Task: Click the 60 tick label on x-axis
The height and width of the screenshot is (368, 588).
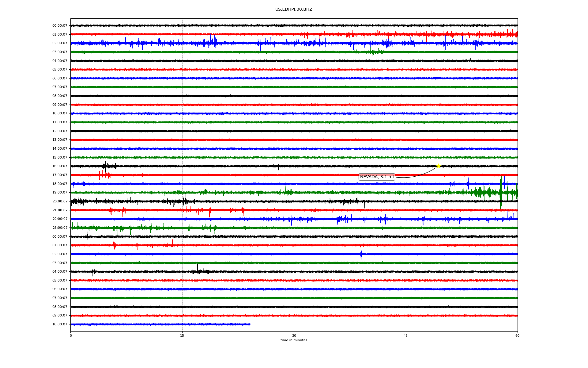Action: [x=517, y=335]
